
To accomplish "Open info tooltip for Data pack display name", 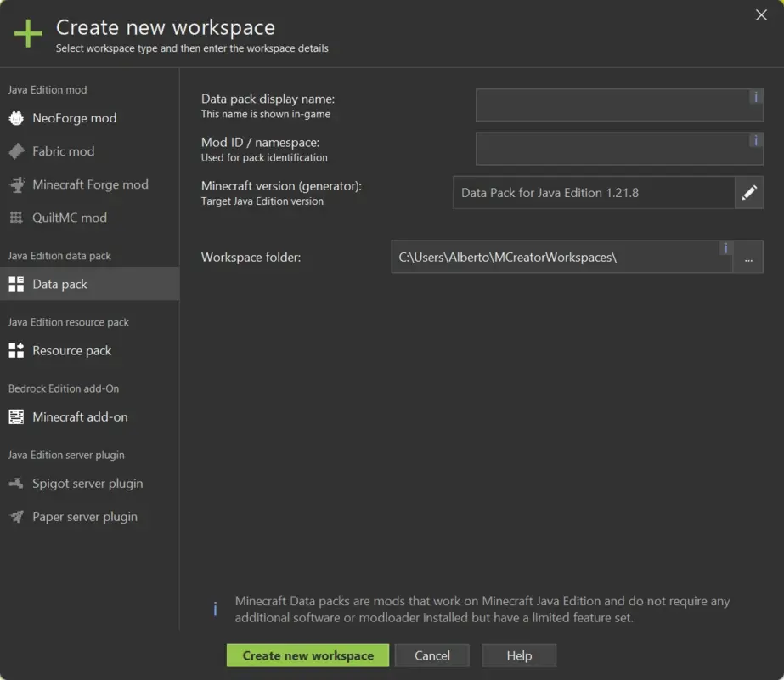I will pyautogui.click(x=755, y=97).
